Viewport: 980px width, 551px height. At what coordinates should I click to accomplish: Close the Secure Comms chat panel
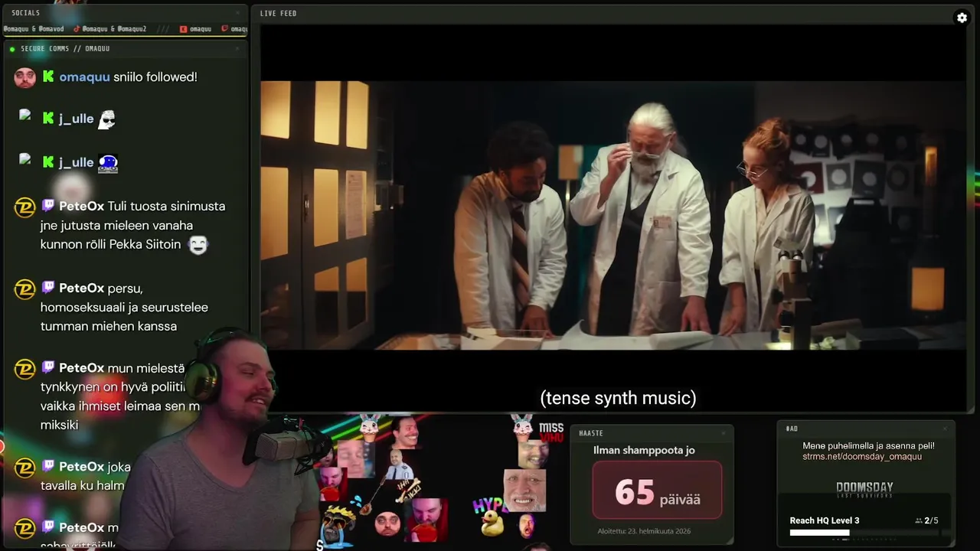point(237,48)
